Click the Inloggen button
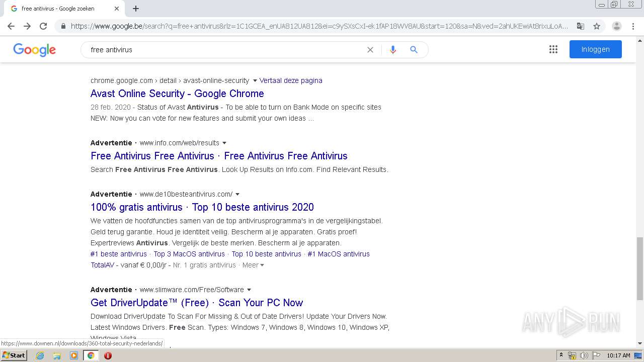Image resolution: width=644 pixels, height=362 pixels. (596, 49)
